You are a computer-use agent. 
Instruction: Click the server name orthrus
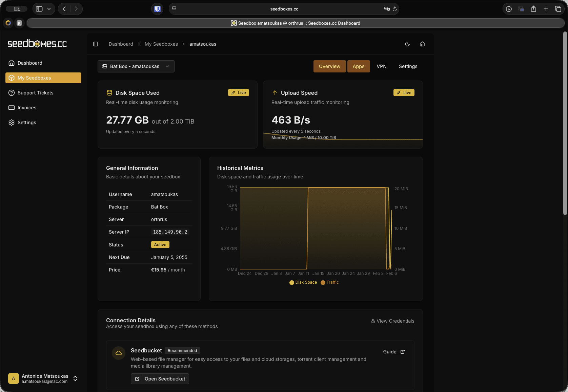point(159,219)
